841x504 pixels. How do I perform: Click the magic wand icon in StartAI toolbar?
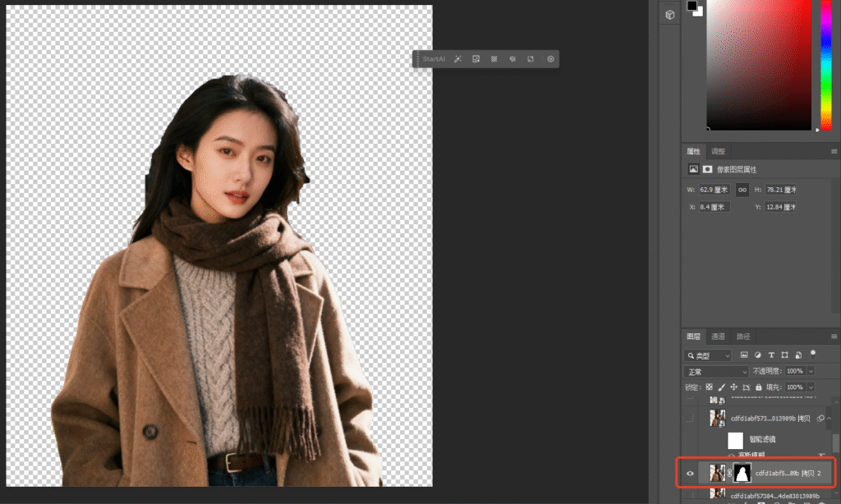click(457, 59)
